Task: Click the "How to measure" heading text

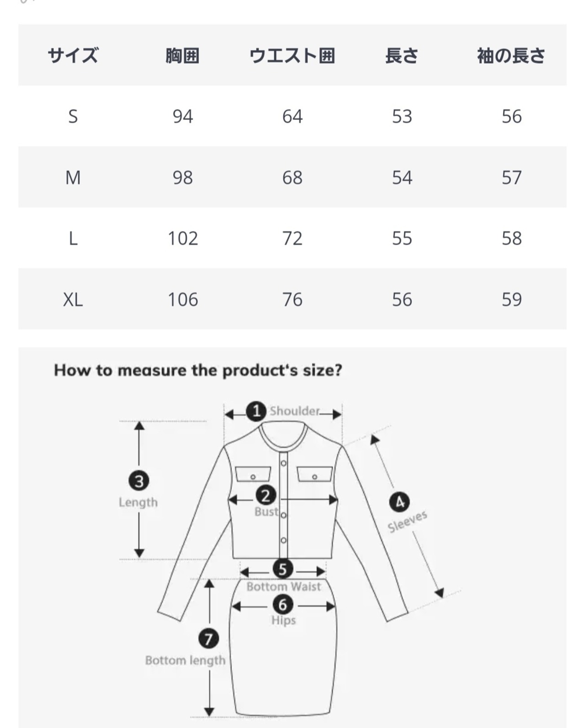Action: pos(198,370)
